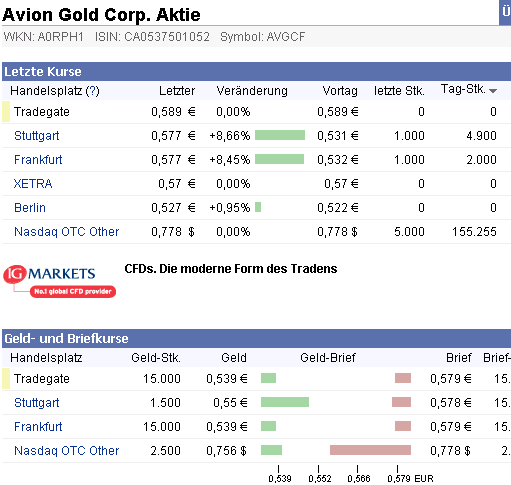Image resolution: width=511 pixels, height=485 pixels.
Task: Click the Geld-Stk. column header
Action: 156,358
